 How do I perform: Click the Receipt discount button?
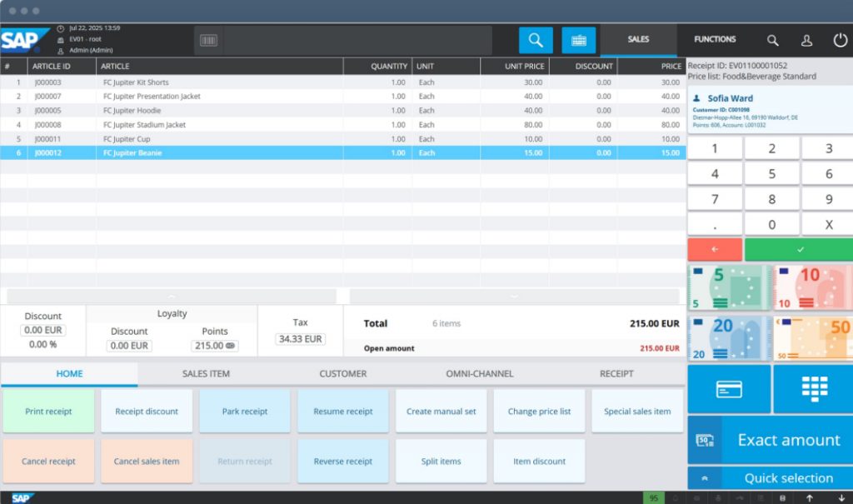(x=147, y=412)
